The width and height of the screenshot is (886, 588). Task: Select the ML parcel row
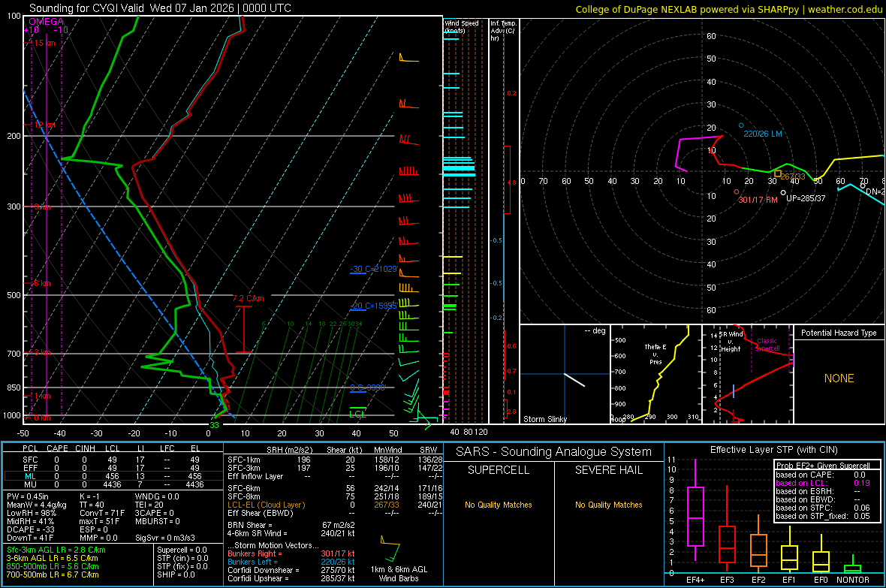tap(113, 476)
